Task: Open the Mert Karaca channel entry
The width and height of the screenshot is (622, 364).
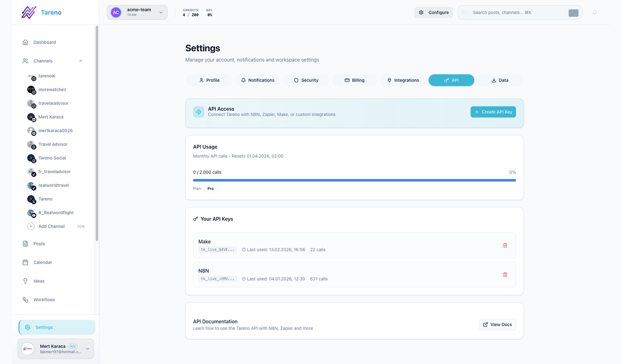Action: 51,117
